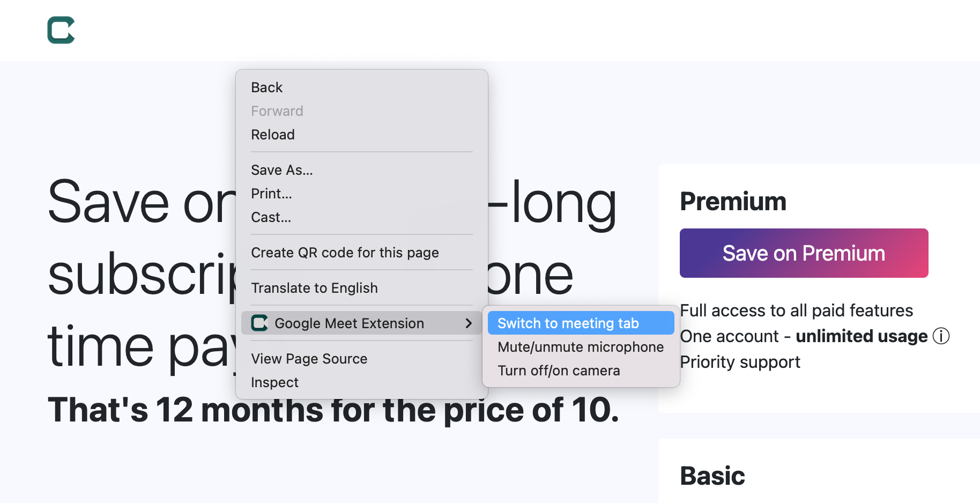
Task: Select 'Create QR code for this page'
Action: [345, 252]
